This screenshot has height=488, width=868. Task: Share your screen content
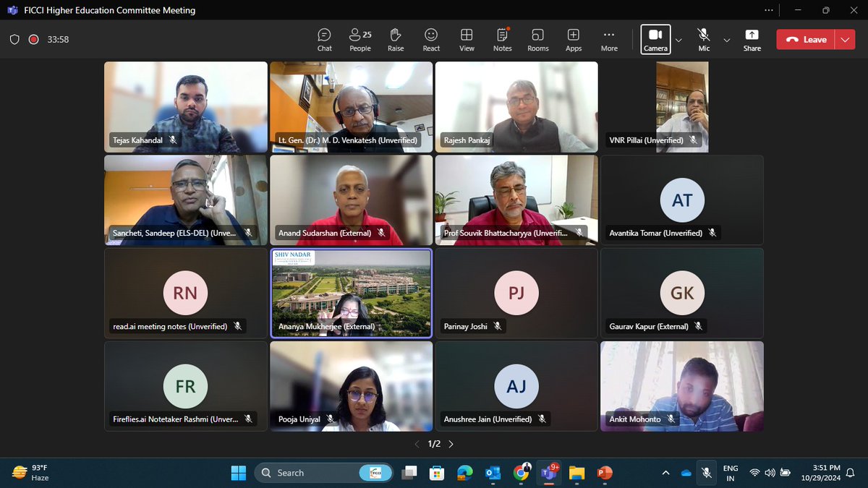pyautogui.click(x=752, y=40)
